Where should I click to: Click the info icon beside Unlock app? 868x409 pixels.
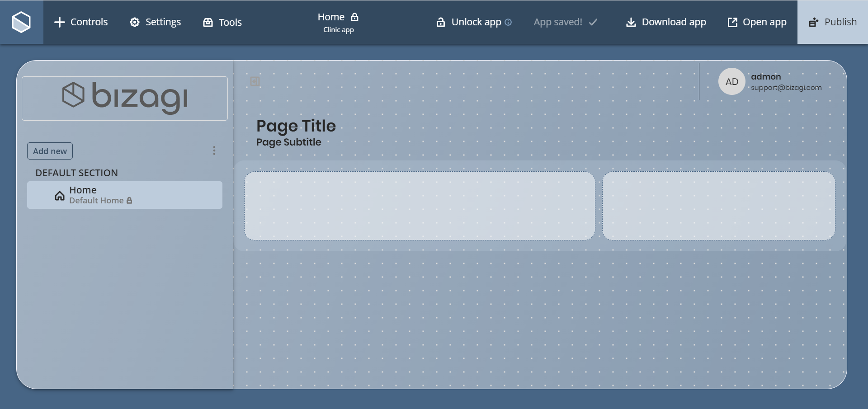click(x=508, y=22)
